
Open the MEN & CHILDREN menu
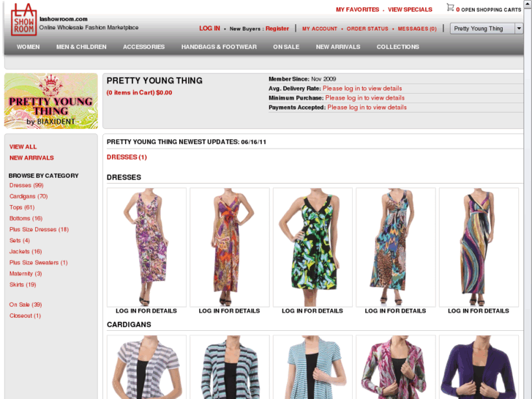pos(81,47)
